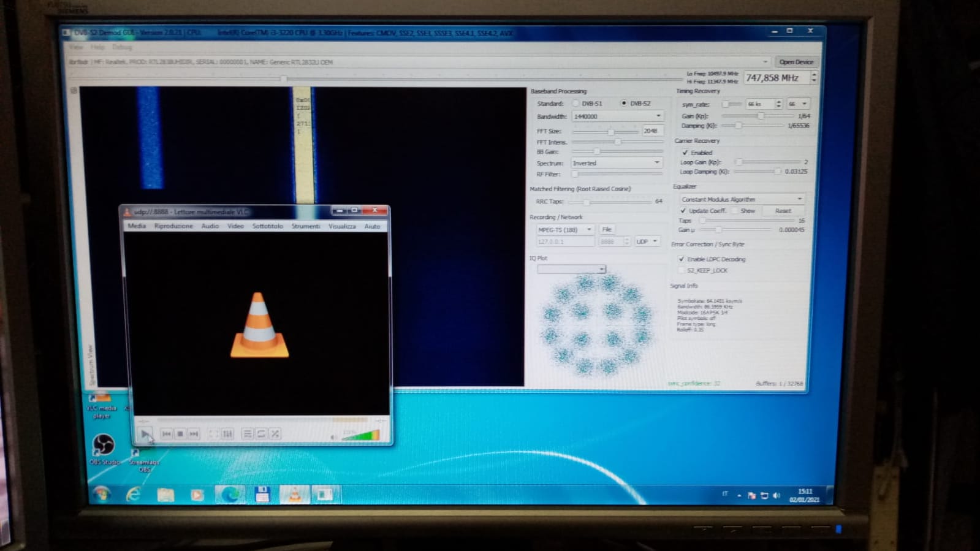The height and width of the screenshot is (551, 980).
Task: Adjust the FFT Size slider
Action: [605, 131]
